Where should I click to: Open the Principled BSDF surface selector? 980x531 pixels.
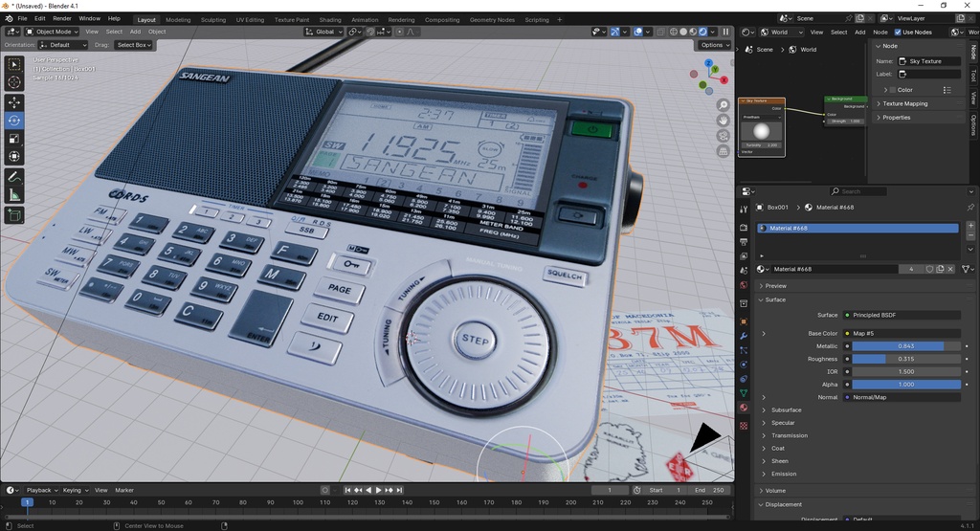tap(902, 315)
